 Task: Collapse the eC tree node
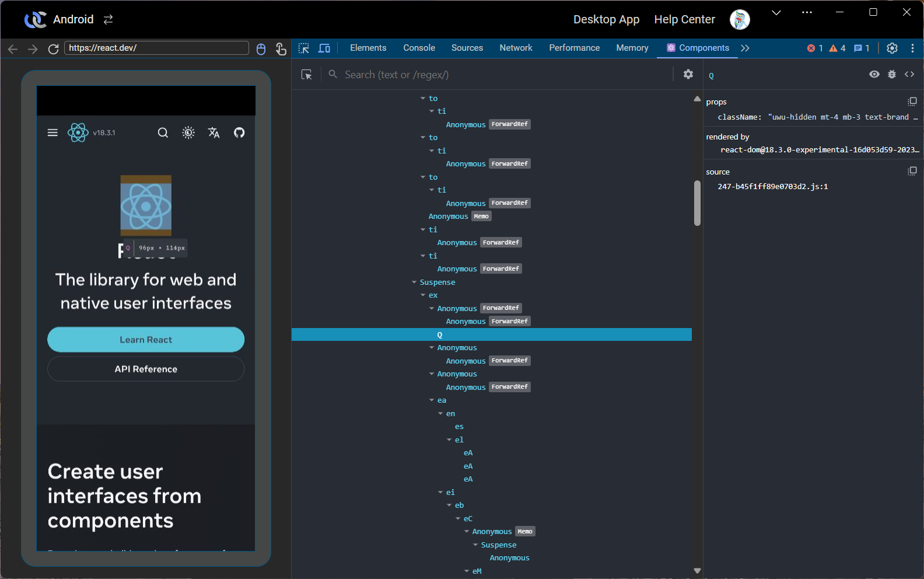(x=458, y=519)
